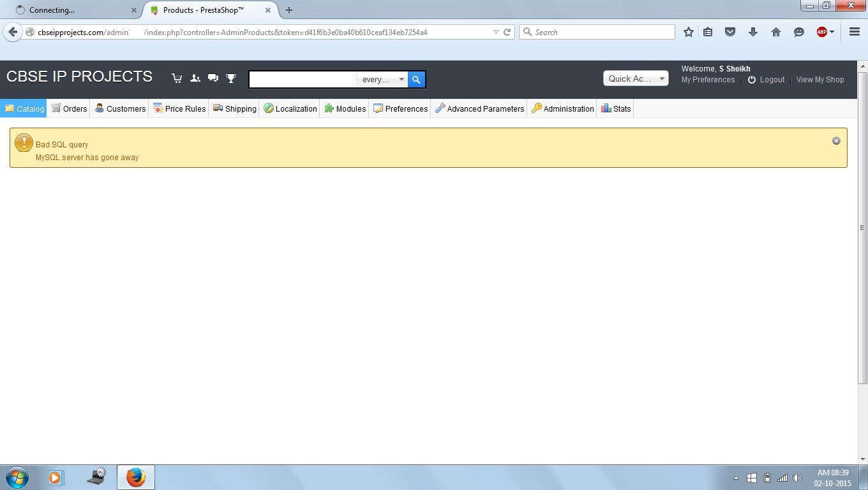This screenshot has height=490, width=868.
Task: Click the S Sheikh user name
Action: pos(735,69)
